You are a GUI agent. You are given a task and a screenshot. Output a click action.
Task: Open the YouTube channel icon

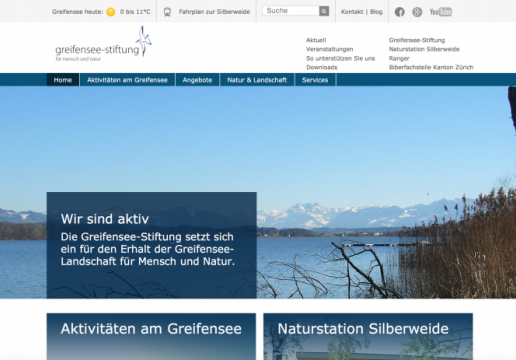pos(441,12)
